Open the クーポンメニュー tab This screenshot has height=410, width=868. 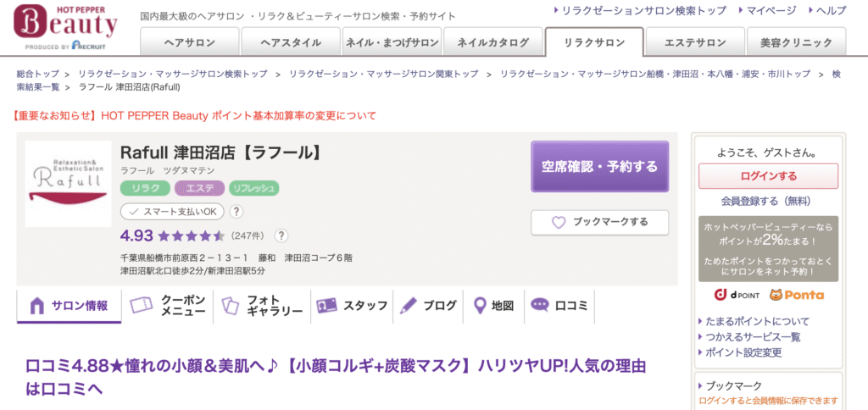coord(170,306)
